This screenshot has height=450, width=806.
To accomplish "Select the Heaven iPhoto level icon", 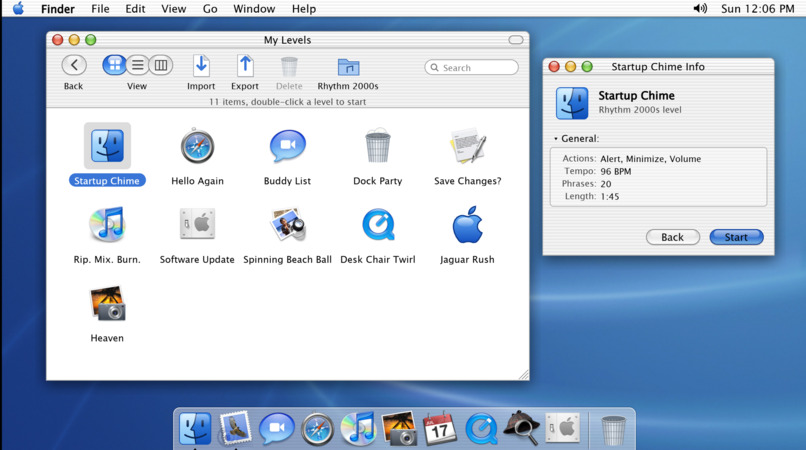I will [x=107, y=303].
